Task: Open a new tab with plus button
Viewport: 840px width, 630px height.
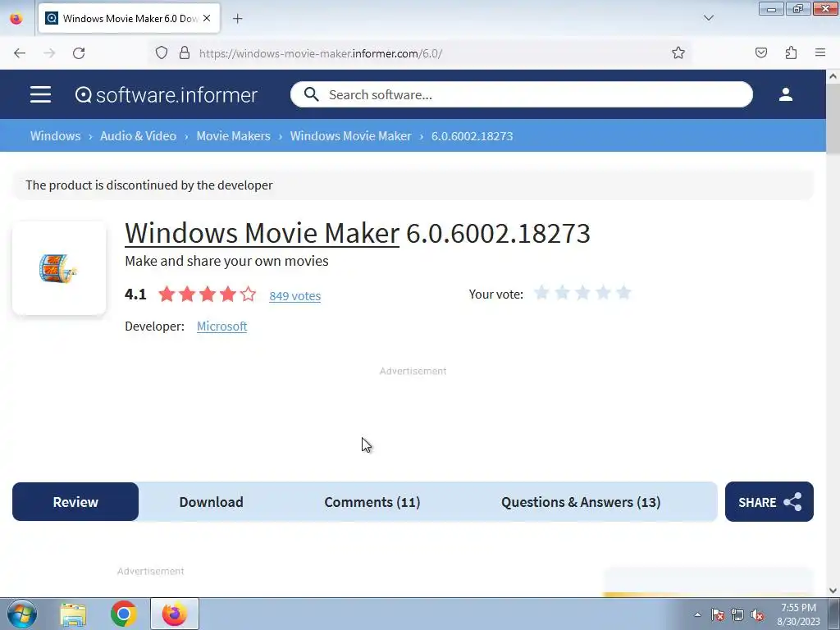Action: point(237,18)
